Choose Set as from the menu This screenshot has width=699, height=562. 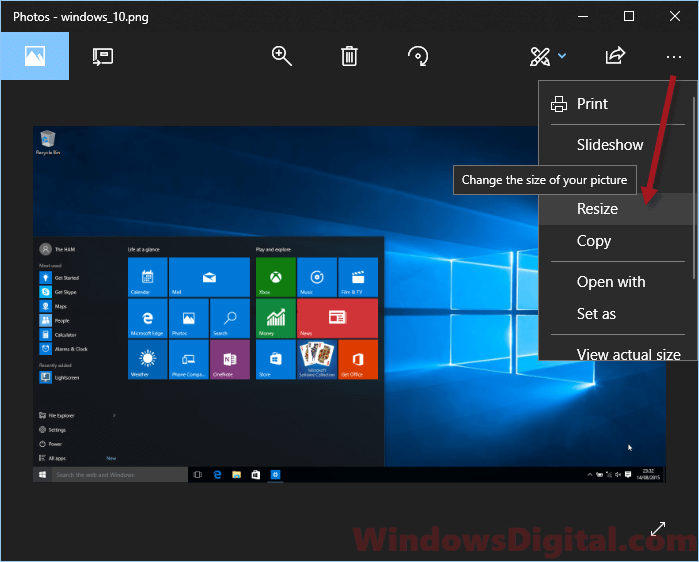[x=616, y=314]
